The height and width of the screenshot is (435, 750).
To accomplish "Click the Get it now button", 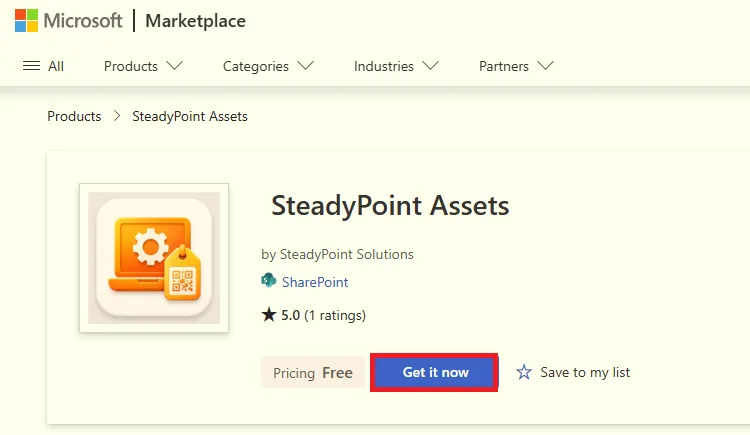I will [x=434, y=372].
